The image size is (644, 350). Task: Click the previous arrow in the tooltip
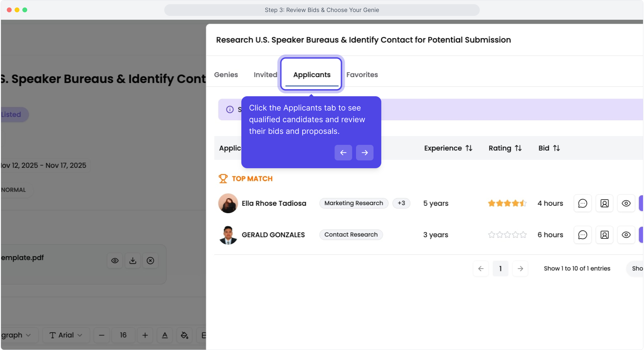(x=343, y=153)
